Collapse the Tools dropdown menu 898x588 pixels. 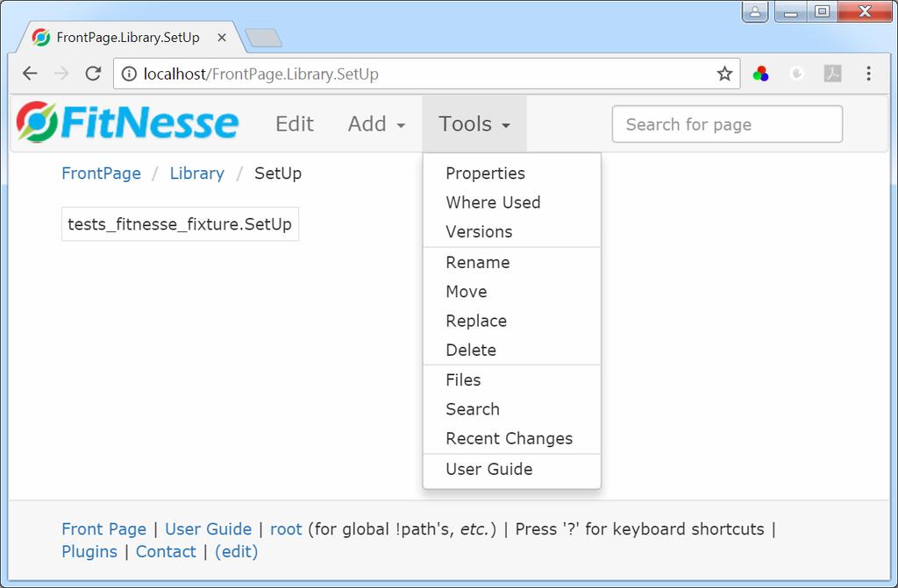(474, 124)
